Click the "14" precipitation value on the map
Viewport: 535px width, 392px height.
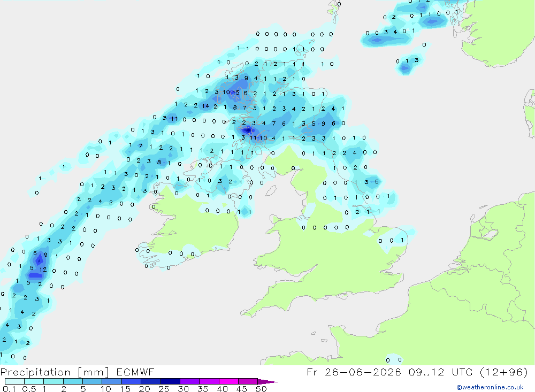(x=205, y=106)
